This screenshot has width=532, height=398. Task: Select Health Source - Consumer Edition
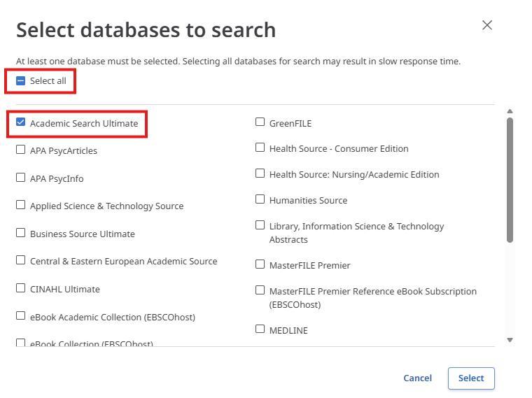(260, 148)
